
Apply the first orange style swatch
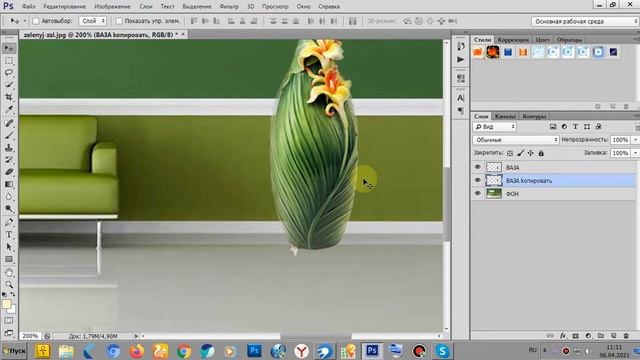click(478, 52)
